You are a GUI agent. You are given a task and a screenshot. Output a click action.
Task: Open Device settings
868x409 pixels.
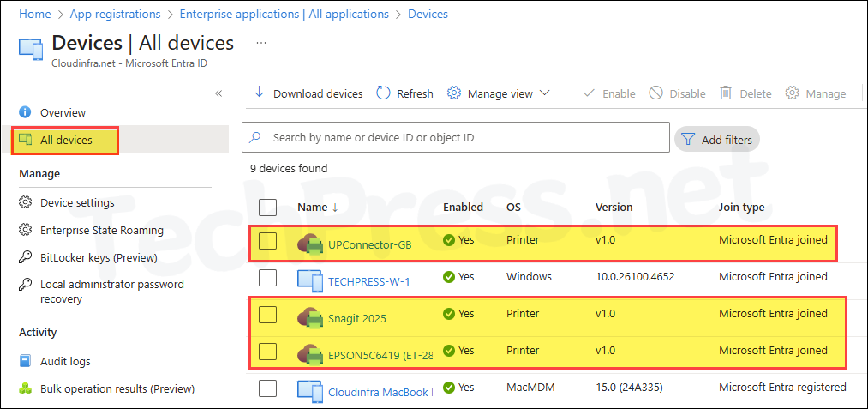click(77, 202)
